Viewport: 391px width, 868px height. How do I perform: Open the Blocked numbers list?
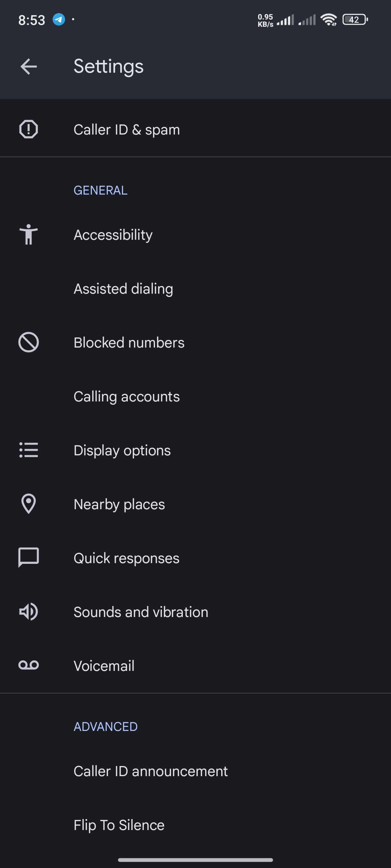point(129,343)
